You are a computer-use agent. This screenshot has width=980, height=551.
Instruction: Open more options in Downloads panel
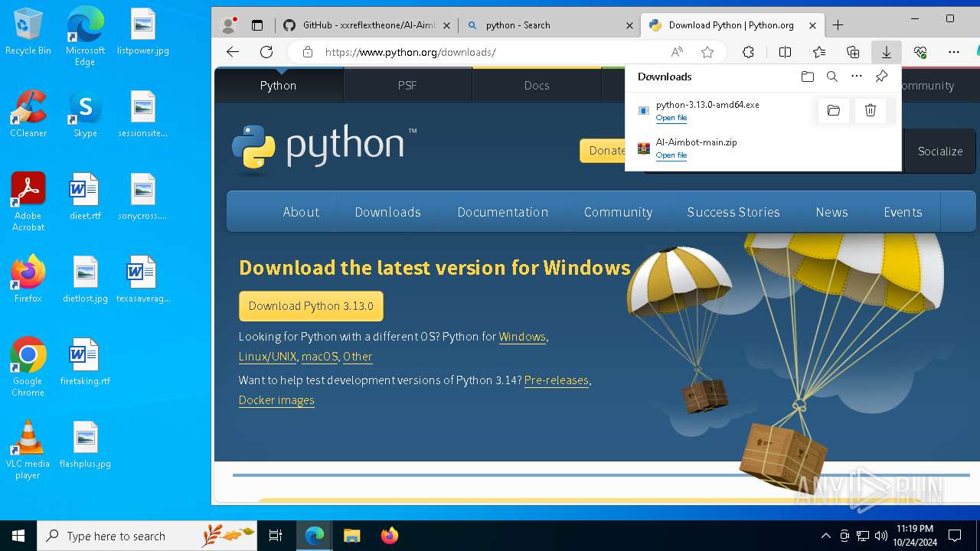pos(857,77)
